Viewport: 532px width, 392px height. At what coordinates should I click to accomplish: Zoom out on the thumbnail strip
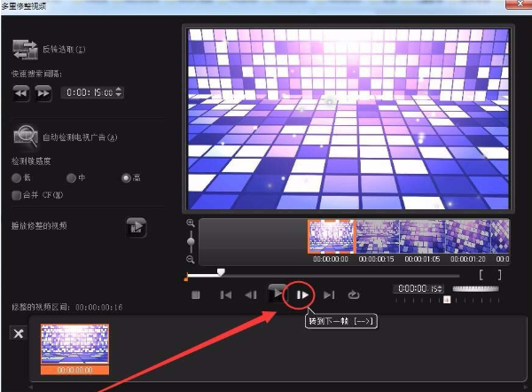[x=191, y=260]
